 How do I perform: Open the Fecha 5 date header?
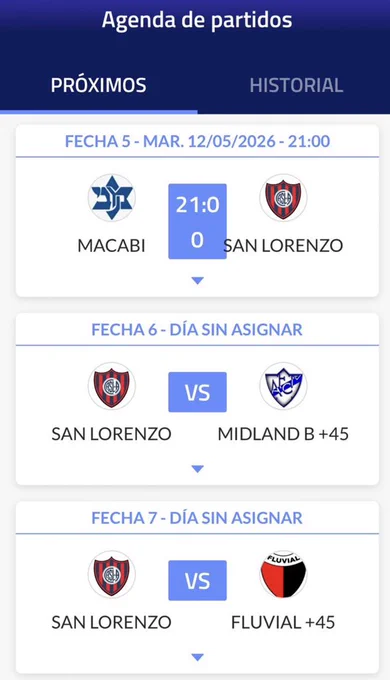(x=197, y=141)
